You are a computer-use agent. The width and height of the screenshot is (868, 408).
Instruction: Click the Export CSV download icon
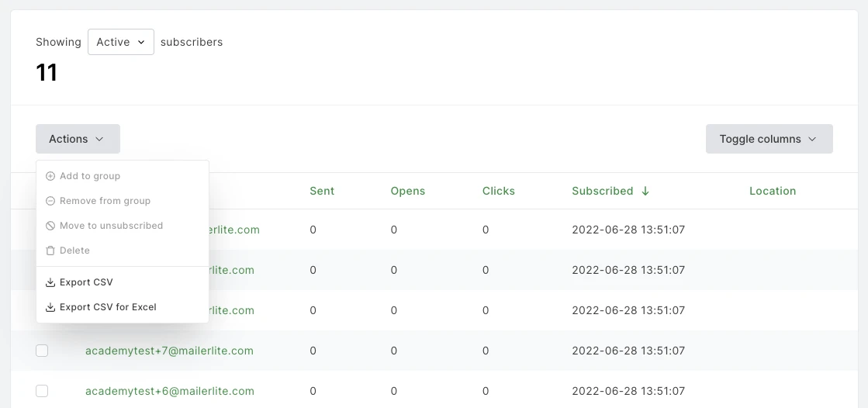click(x=50, y=282)
